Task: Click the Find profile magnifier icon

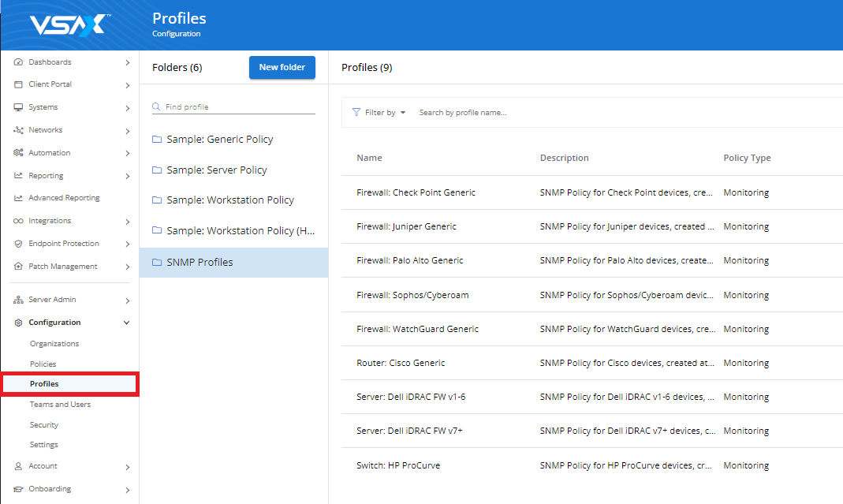Action: pyautogui.click(x=156, y=106)
